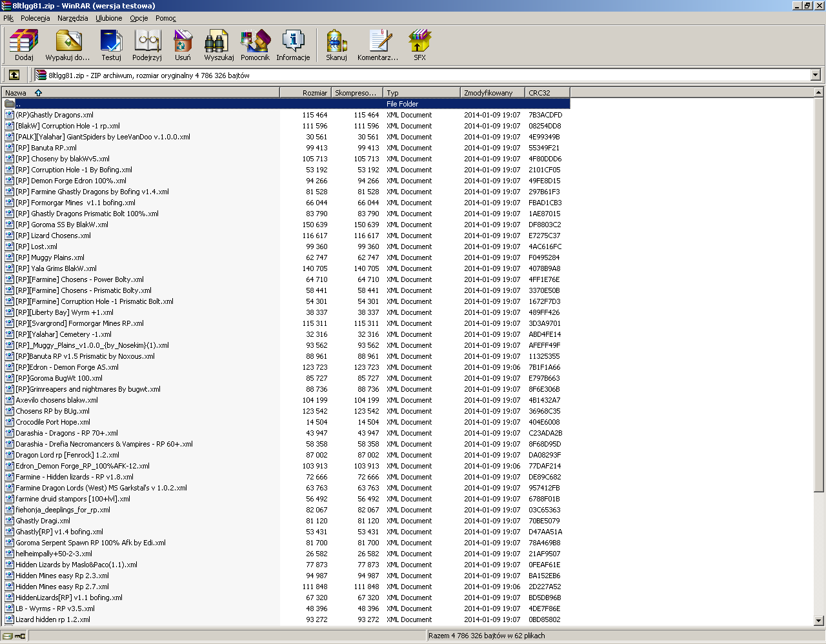Select file '[RP] Lost.xml'
The height and width of the screenshot is (644, 826).
36,247
